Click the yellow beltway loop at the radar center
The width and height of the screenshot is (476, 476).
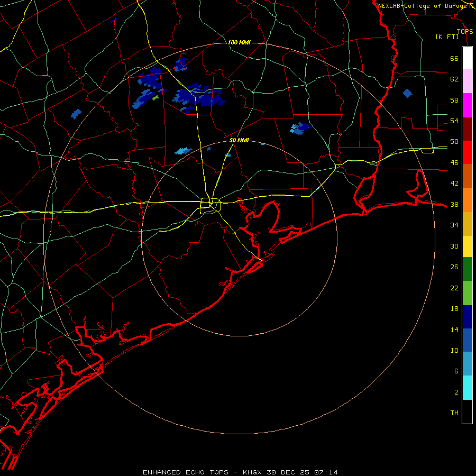click(210, 206)
